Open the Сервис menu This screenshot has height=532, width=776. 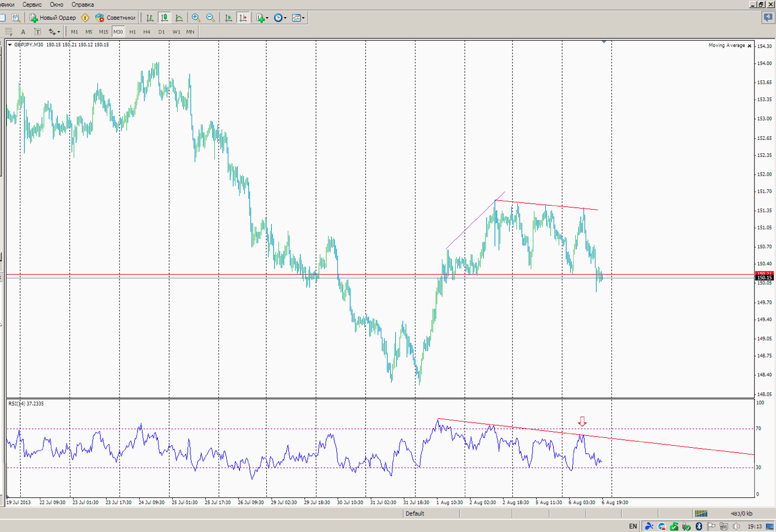pyautogui.click(x=32, y=4)
